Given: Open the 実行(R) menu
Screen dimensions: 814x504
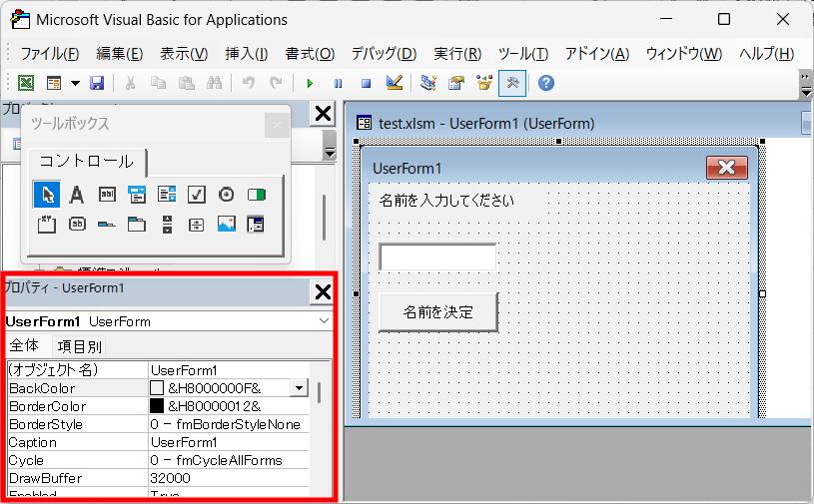Looking at the screenshot, I should click(x=457, y=54).
